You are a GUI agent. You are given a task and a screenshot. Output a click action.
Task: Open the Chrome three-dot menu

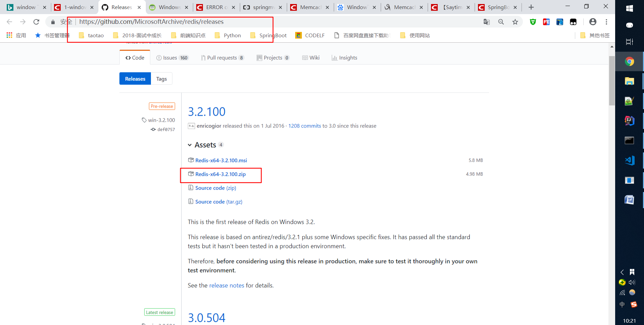click(606, 22)
